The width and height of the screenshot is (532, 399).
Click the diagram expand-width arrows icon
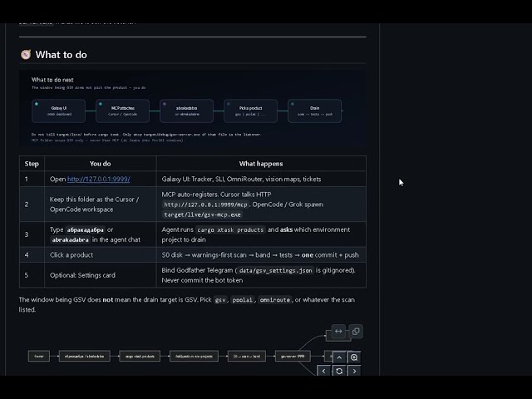(x=338, y=331)
